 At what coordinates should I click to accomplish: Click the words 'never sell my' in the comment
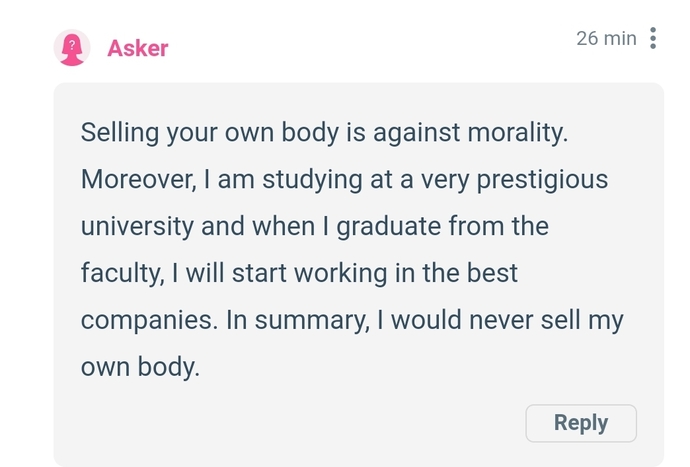[x=546, y=320]
